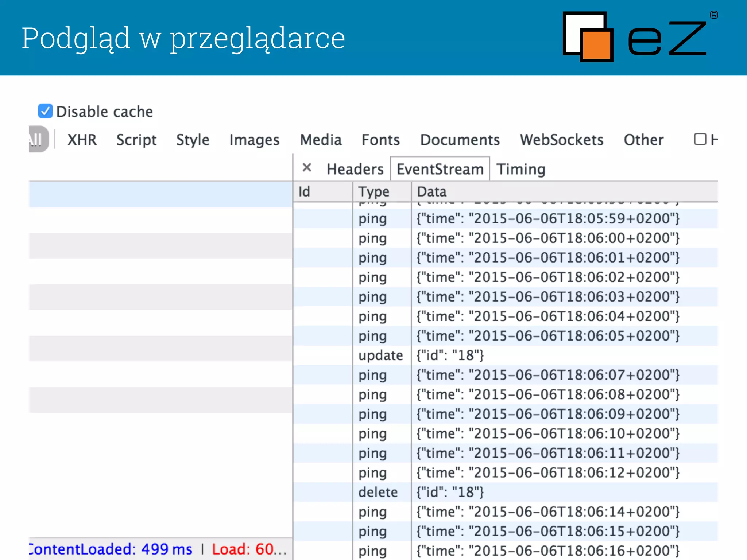This screenshot has width=747, height=560.
Task: Filter requests by WebSockets
Action: pyautogui.click(x=562, y=140)
